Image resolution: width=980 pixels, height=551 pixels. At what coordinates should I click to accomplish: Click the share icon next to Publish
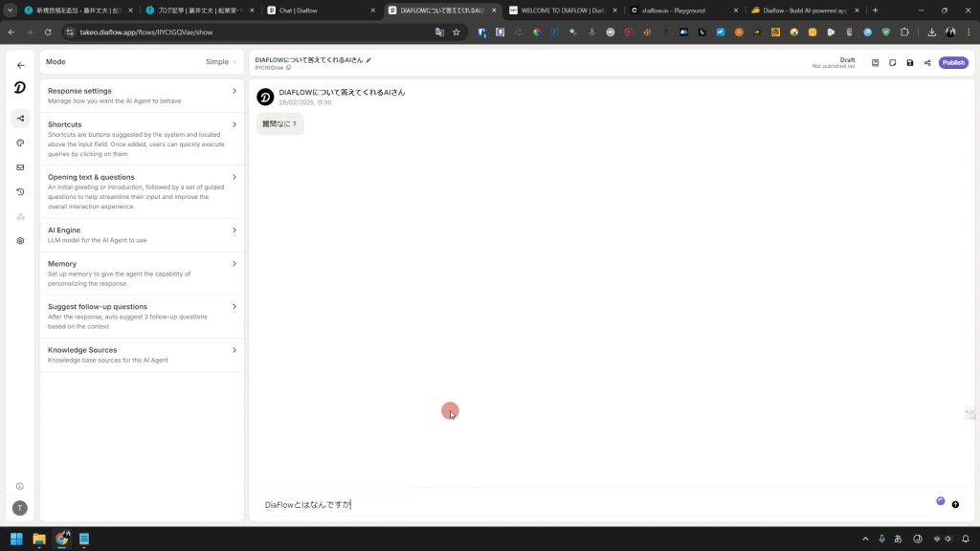tap(927, 62)
